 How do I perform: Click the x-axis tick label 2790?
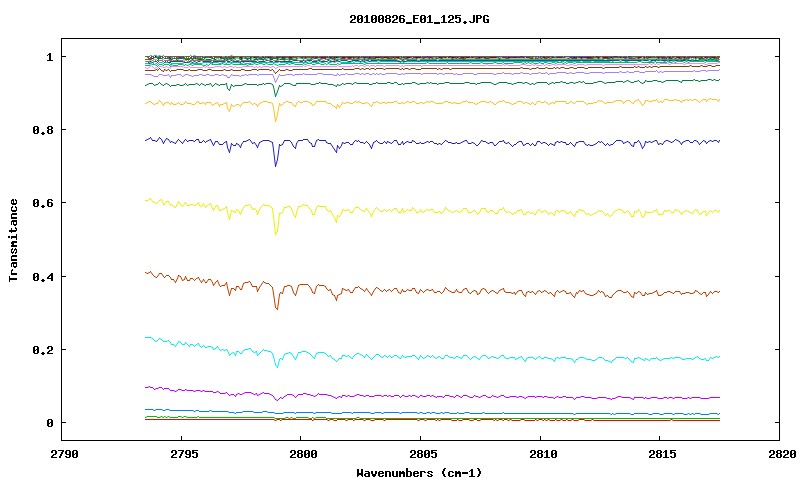64,454
